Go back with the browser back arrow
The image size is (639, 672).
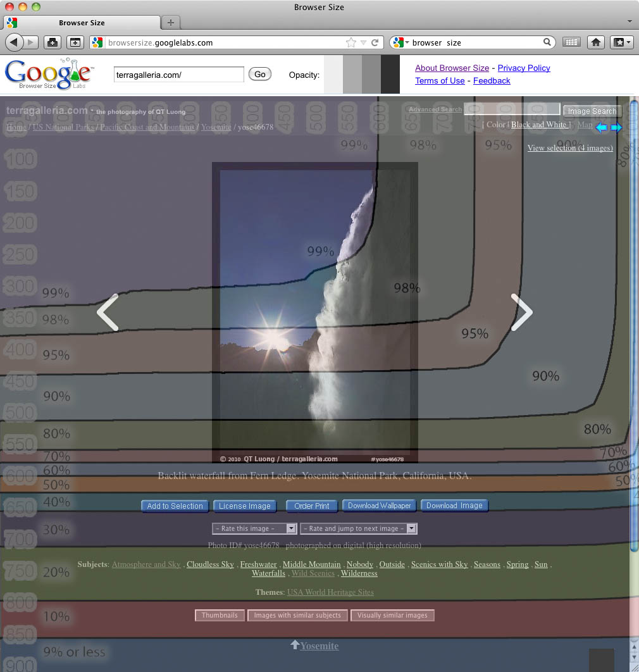[14, 42]
